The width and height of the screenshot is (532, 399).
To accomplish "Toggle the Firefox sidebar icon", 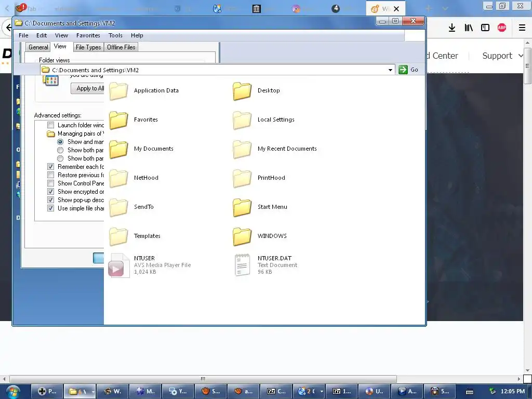I will 485,28.
